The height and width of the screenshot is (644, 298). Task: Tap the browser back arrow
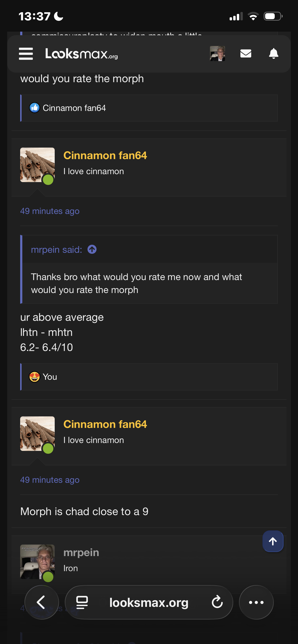pos(41,602)
